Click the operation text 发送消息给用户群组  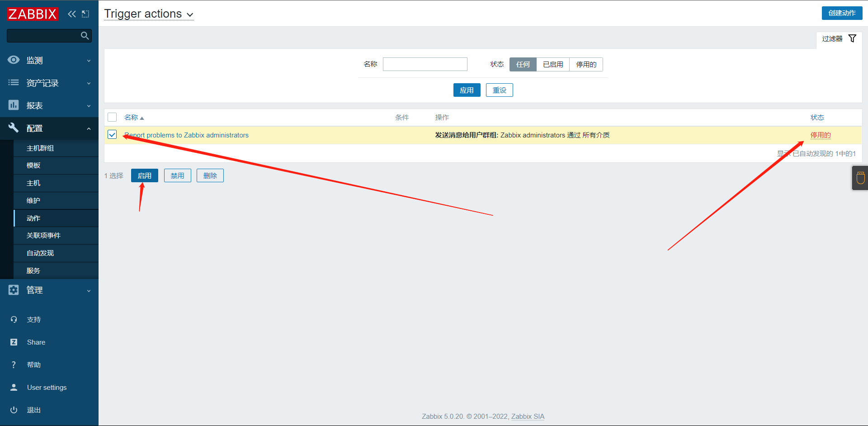pyautogui.click(x=466, y=135)
